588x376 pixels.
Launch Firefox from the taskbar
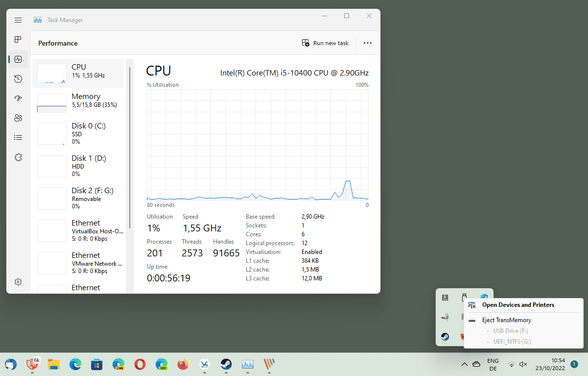coord(183,364)
